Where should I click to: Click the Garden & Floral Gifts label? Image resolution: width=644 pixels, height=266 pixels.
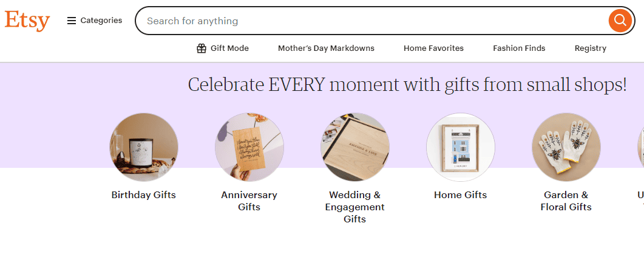click(566, 201)
